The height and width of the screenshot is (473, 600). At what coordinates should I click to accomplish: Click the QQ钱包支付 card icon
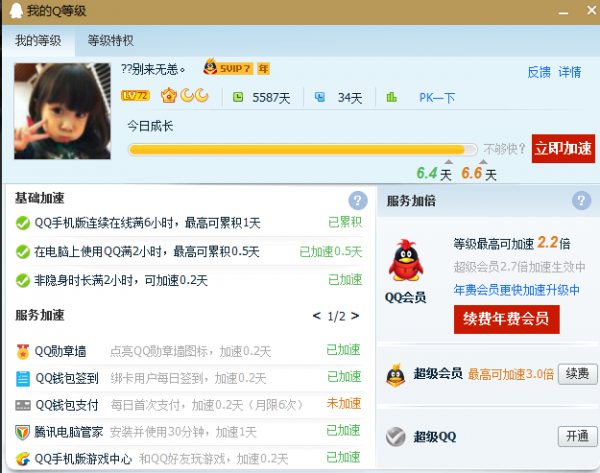23,405
